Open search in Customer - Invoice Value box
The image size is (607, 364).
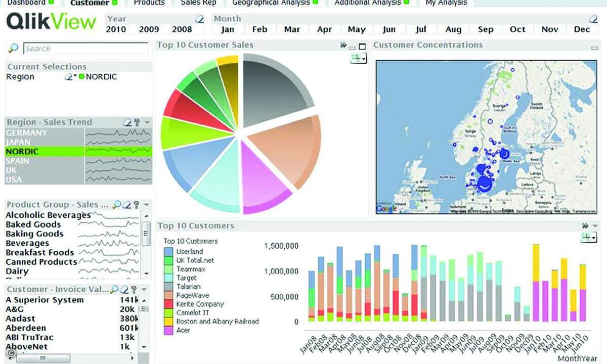pyautogui.click(x=115, y=290)
